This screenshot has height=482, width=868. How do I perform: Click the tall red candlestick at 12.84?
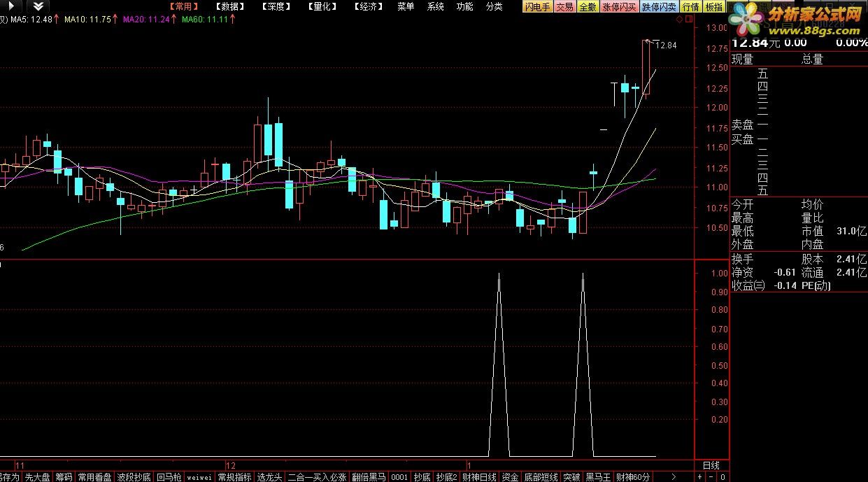tap(646, 68)
